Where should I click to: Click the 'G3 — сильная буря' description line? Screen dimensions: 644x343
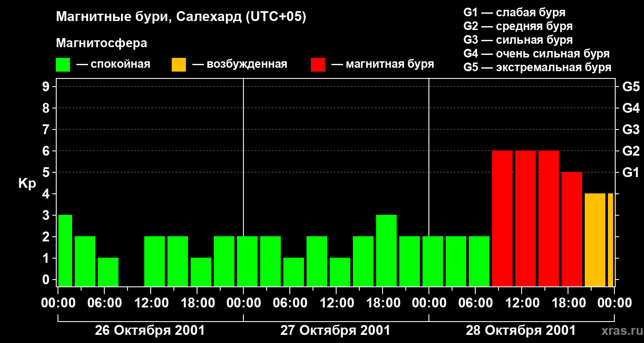click(518, 40)
